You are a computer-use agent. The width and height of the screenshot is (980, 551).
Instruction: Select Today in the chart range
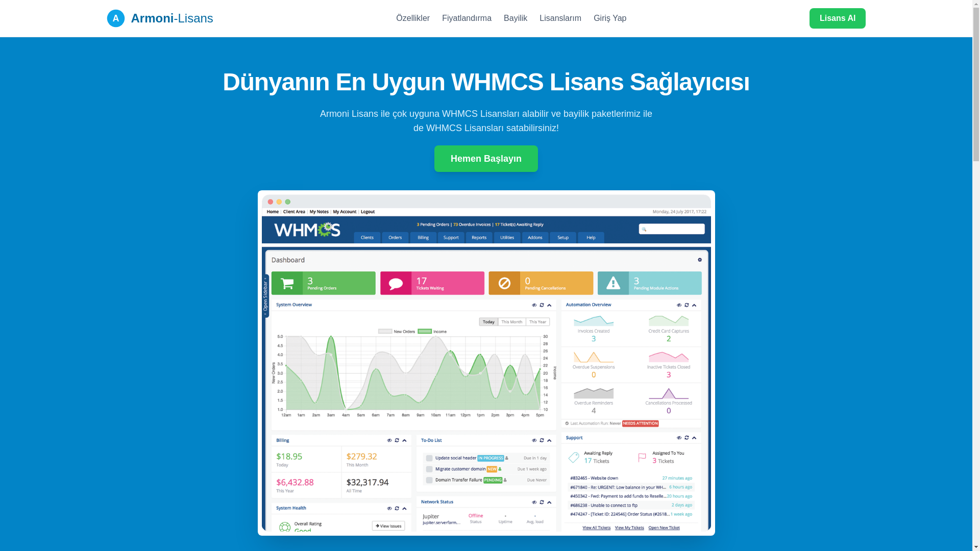coord(488,322)
